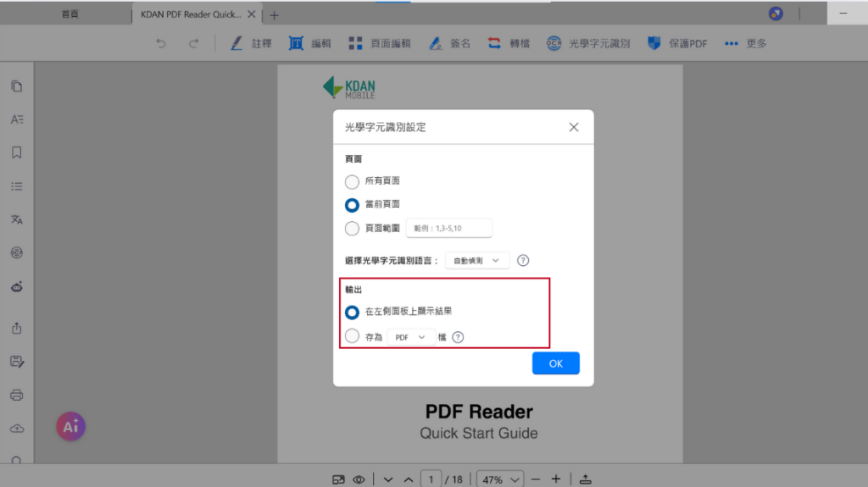Close the KDAN PDF Reader tab

[x=251, y=14]
